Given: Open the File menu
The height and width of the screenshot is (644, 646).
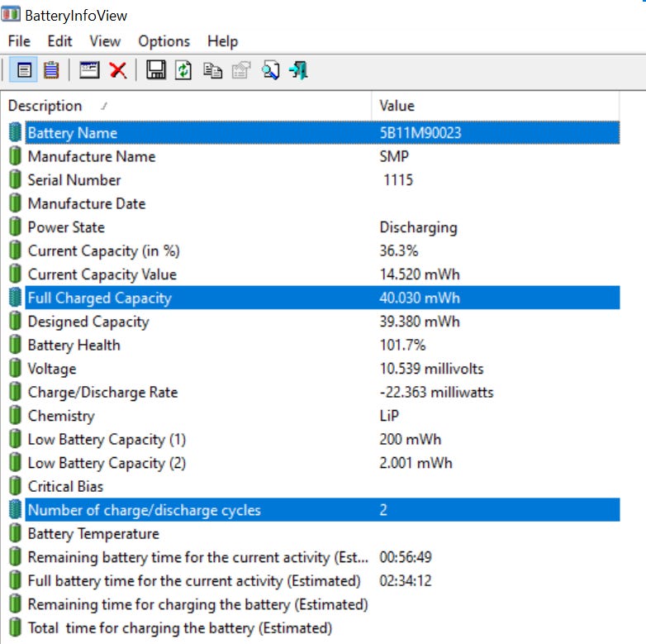Looking at the screenshot, I should point(19,41).
